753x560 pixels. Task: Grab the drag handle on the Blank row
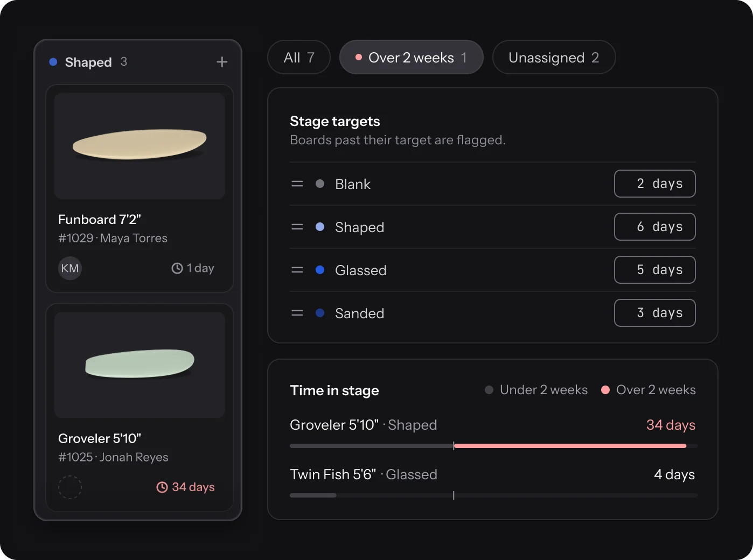click(297, 184)
